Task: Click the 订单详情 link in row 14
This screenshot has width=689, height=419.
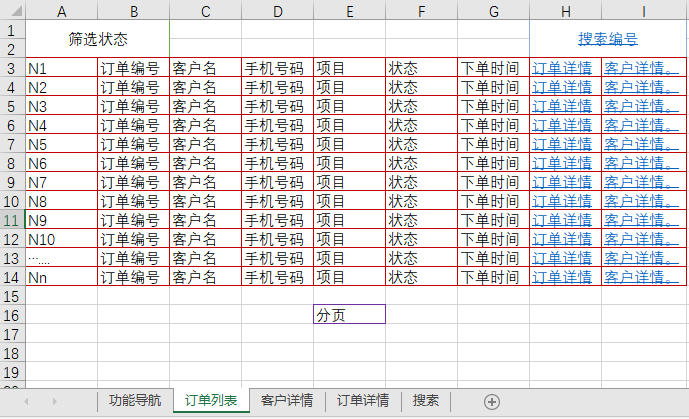Action: coord(561,277)
